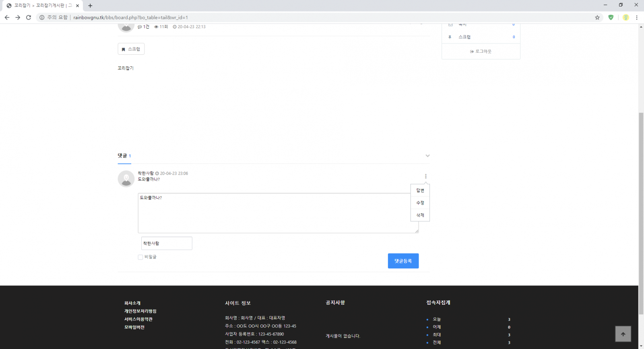This screenshot has width=644, height=349.
Task: Select 수정 from the comment menu
Action: (x=420, y=203)
